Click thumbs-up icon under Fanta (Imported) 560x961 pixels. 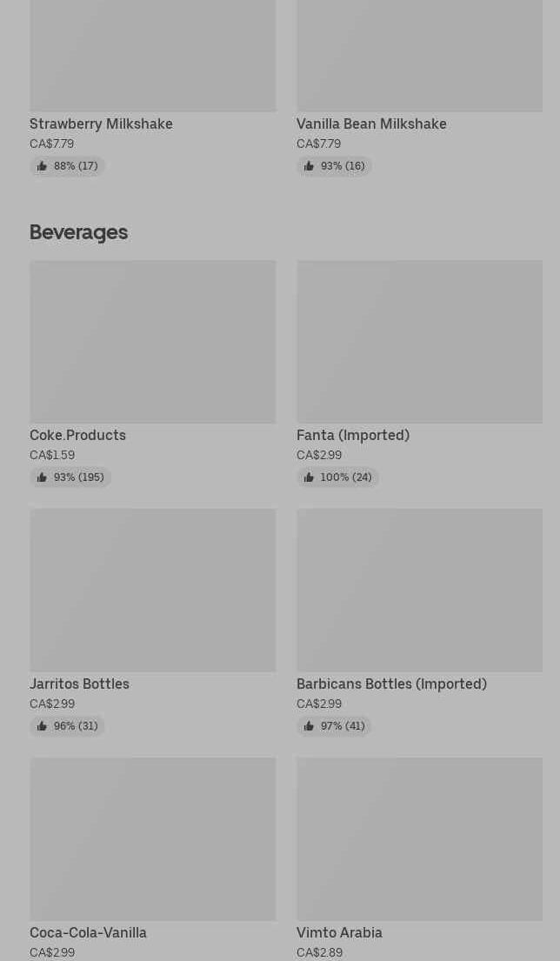tap(309, 477)
